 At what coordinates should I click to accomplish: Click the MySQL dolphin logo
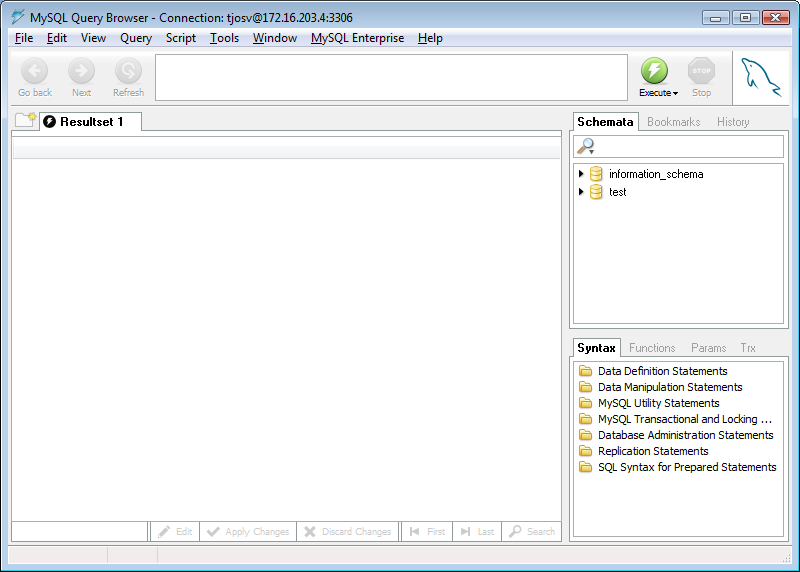click(761, 77)
